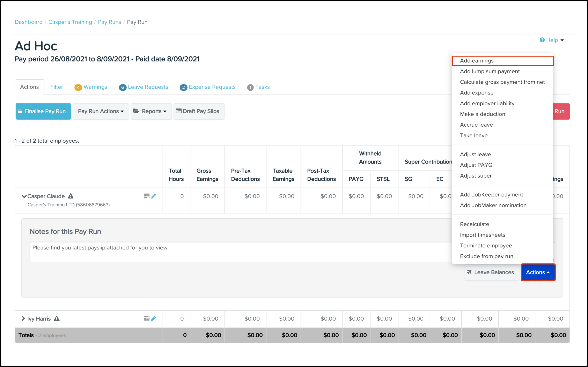
Task: Open the Reports dropdown
Action: (151, 111)
